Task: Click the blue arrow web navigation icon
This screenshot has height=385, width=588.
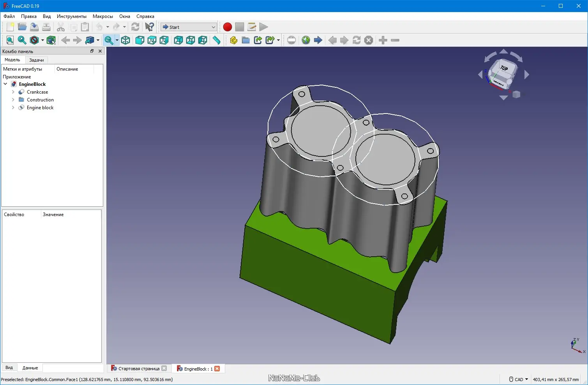Action: click(318, 40)
